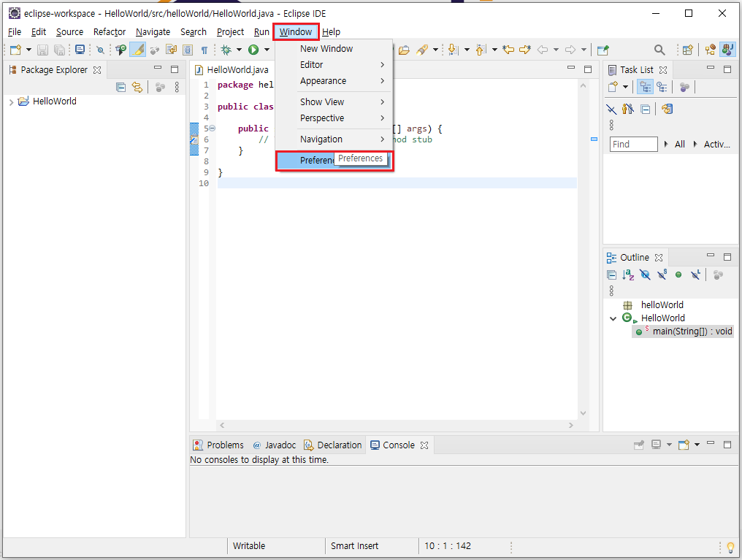Expand the Editor submenu

coord(334,65)
